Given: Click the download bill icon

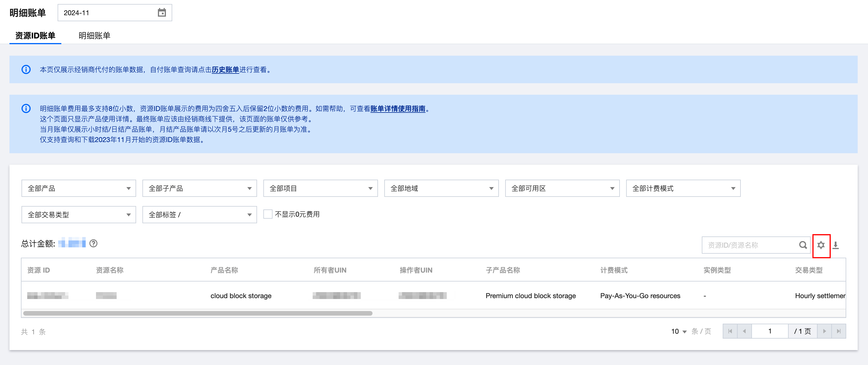Looking at the screenshot, I should point(836,245).
